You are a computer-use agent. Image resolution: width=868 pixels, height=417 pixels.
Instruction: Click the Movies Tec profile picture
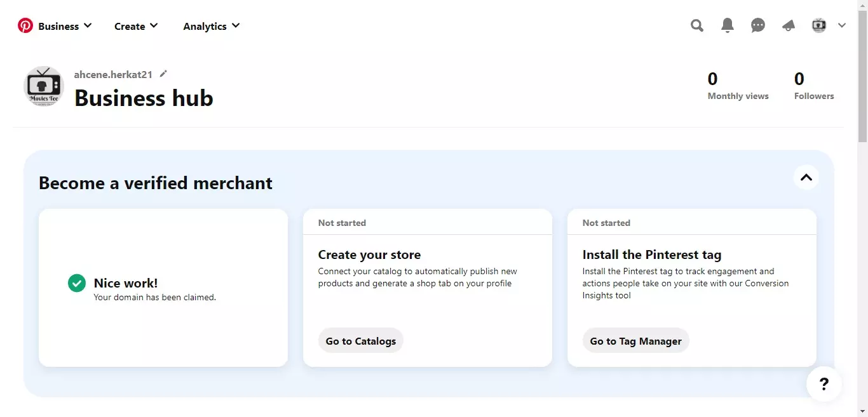coord(44,86)
